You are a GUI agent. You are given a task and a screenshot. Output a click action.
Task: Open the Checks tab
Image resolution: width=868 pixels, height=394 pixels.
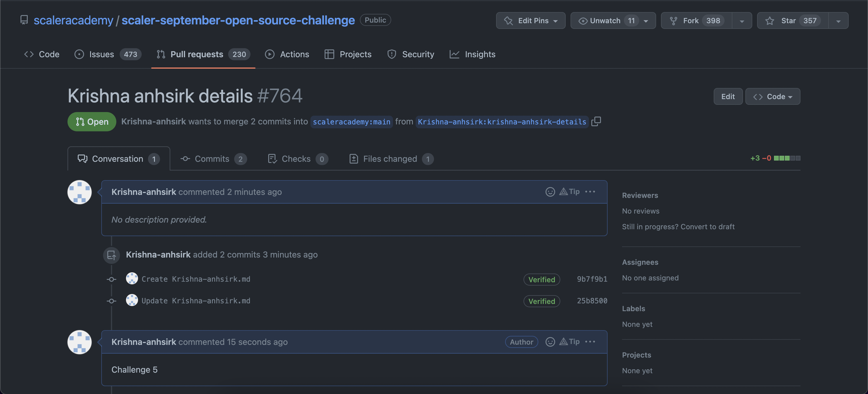(296, 159)
